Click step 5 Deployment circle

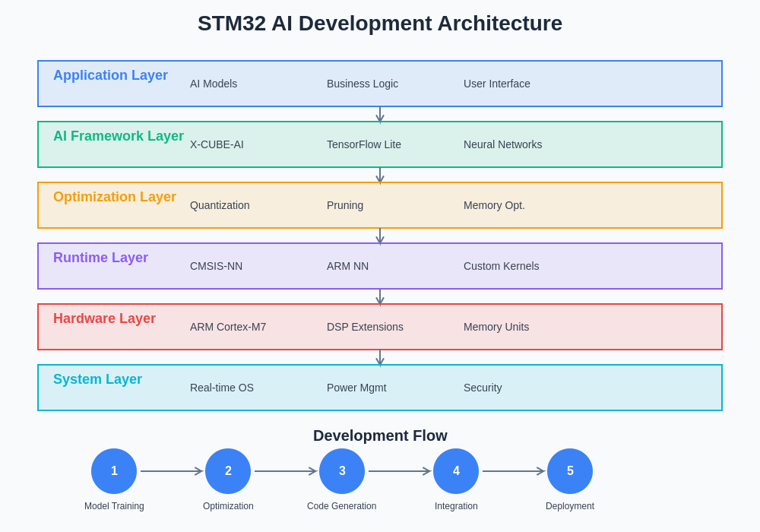tap(570, 471)
